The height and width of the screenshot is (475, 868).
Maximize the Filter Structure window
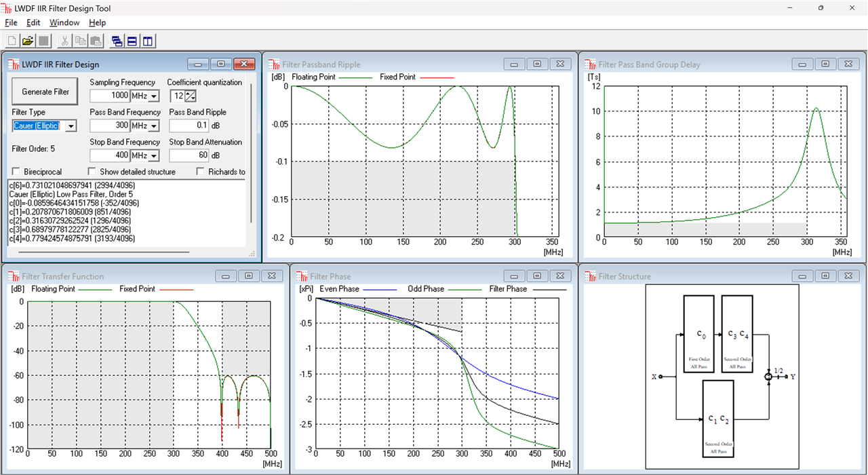(825, 275)
